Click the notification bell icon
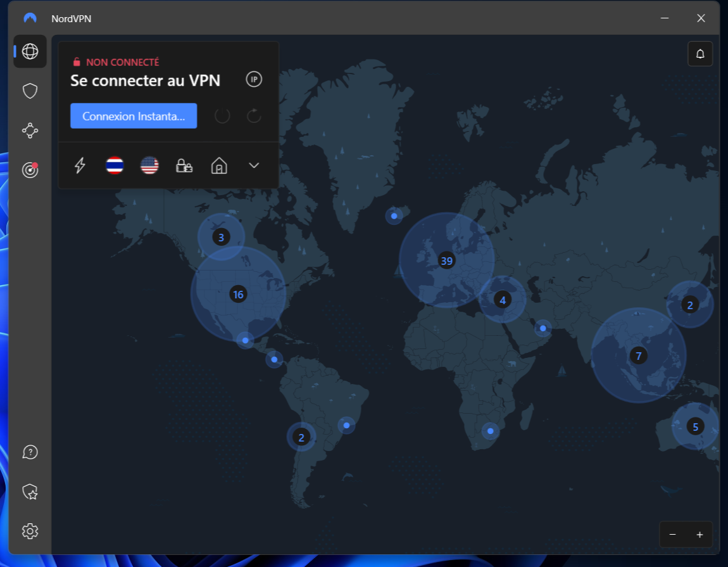This screenshot has width=728, height=567. coord(700,54)
